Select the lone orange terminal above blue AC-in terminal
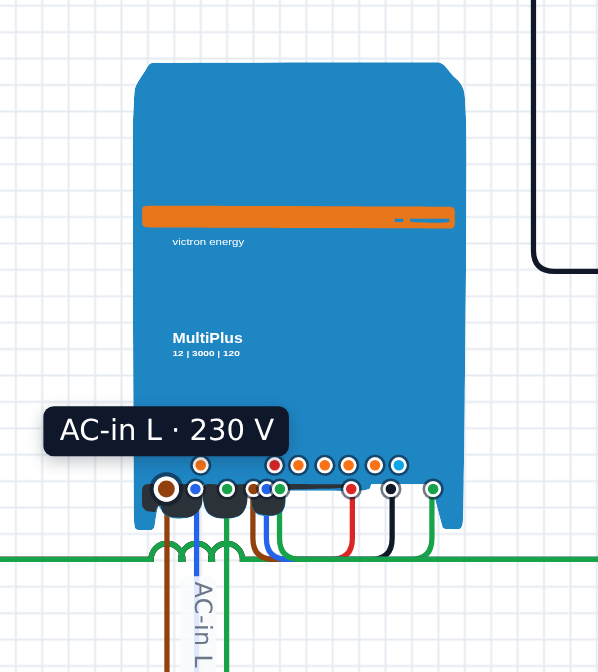Image resolution: width=598 pixels, height=672 pixels. pyautogui.click(x=201, y=465)
